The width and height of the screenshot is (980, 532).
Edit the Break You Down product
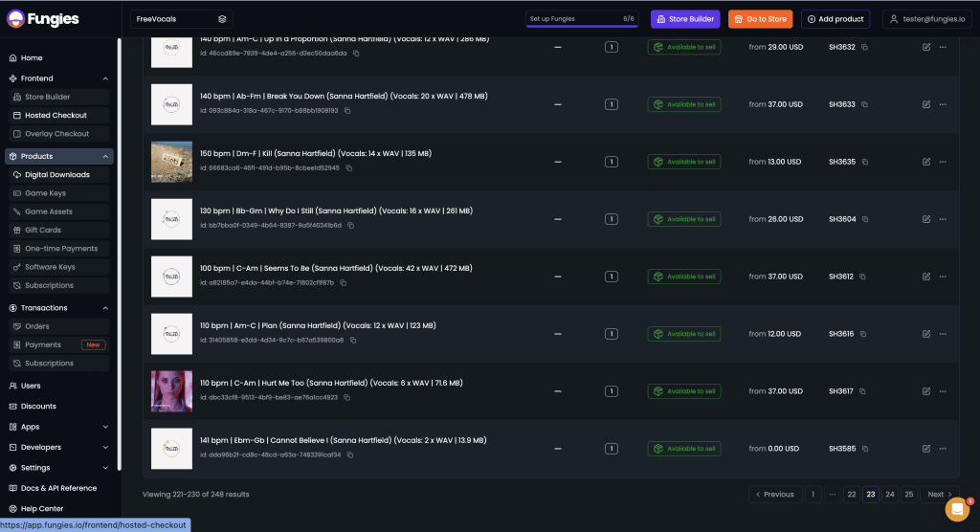926,104
